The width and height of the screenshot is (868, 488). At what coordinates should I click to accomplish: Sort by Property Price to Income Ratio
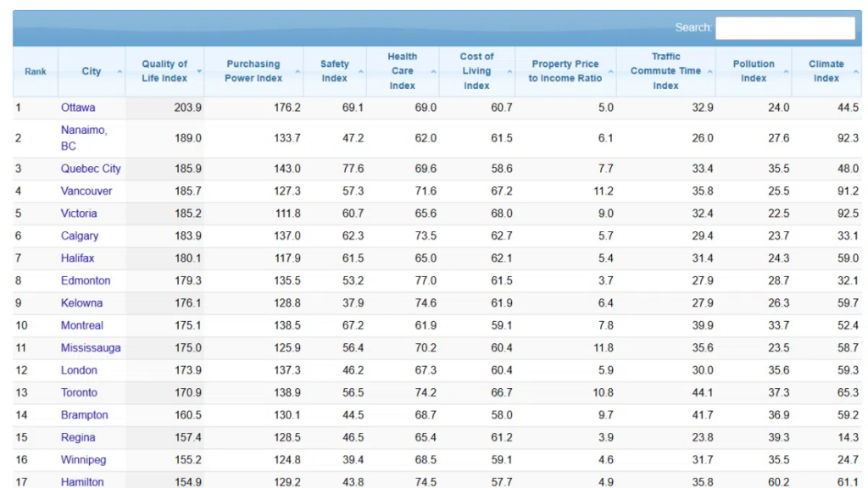(x=565, y=71)
